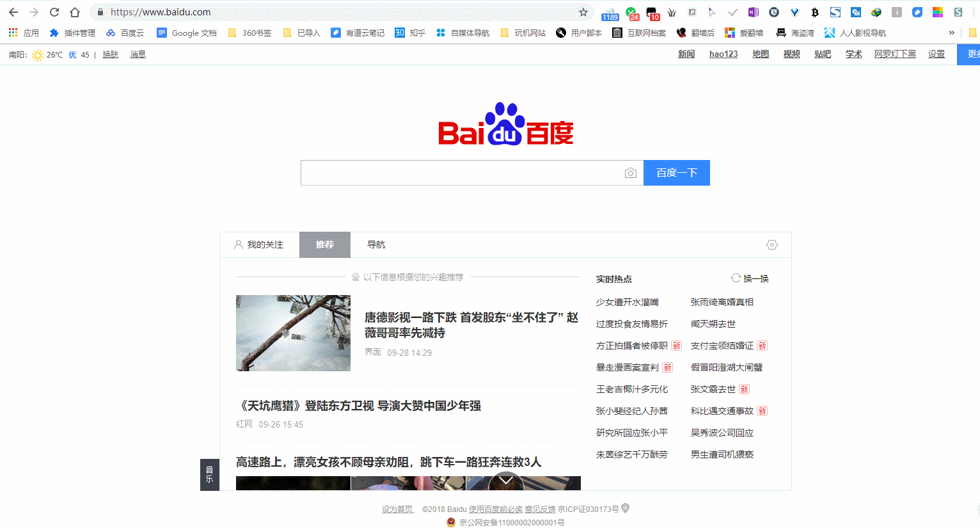This screenshot has width=980, height=528.
Task: Click the 使用百度前必读 footer link
Action: [496, 509]
